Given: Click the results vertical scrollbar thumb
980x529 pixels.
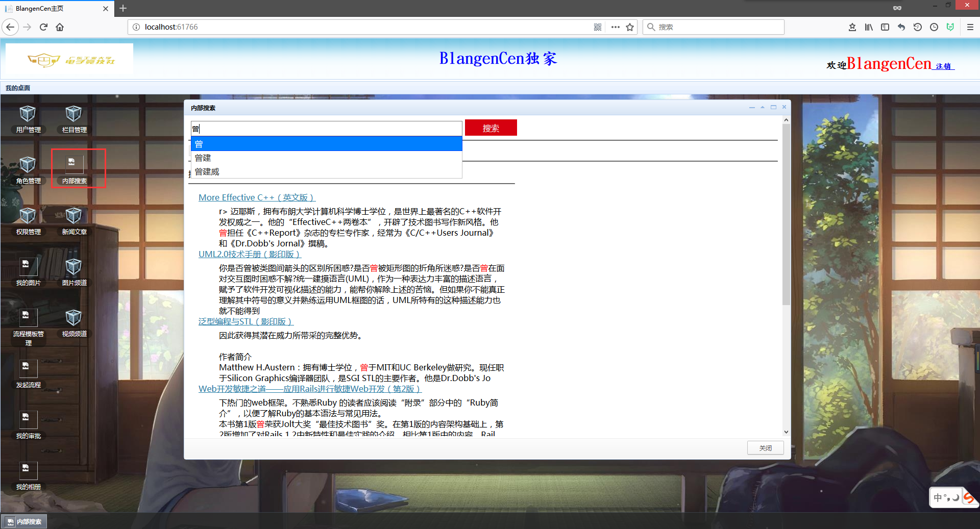Looking at the screenshot, I should click(x=786, y=214).
